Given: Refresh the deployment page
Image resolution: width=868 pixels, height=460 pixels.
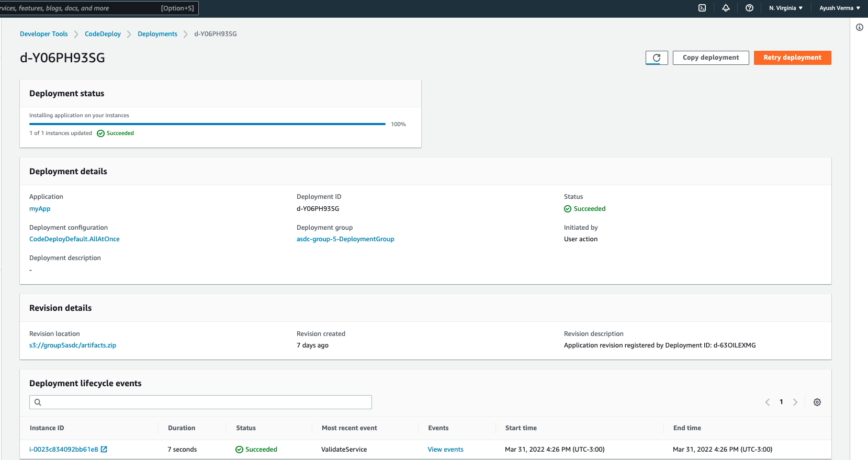Looking at the screenshot, I should (x=657, y=58).
